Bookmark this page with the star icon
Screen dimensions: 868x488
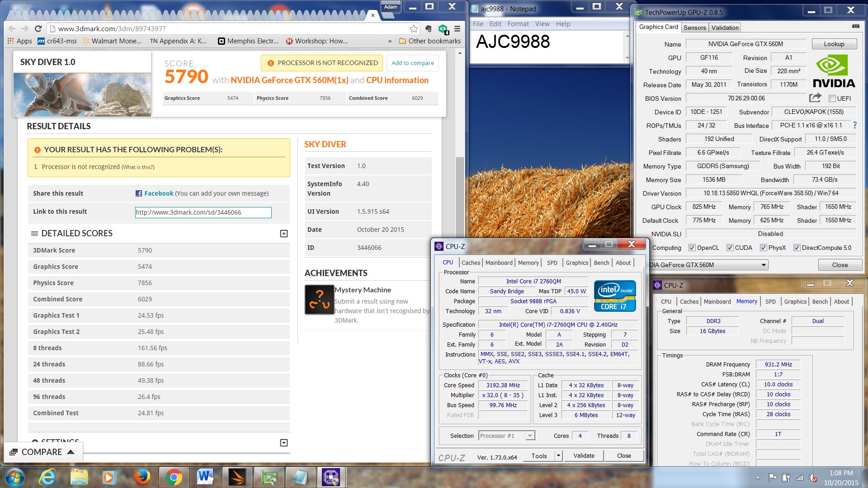[x=414, y=28]
